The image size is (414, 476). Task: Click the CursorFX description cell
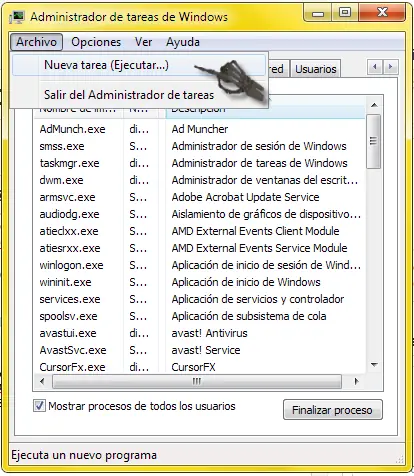[x=193, y=367]
